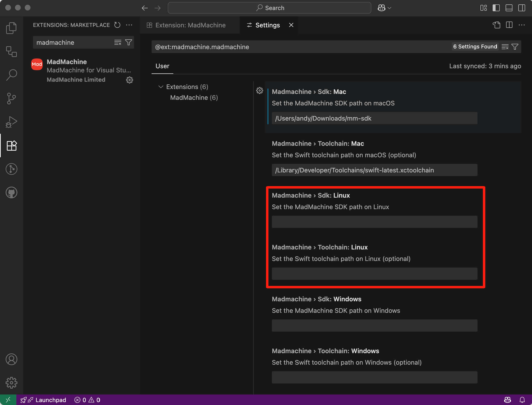532x405 pixels.
Task: Edit the Sdk: Mac path field
Action: coord(375,118)
